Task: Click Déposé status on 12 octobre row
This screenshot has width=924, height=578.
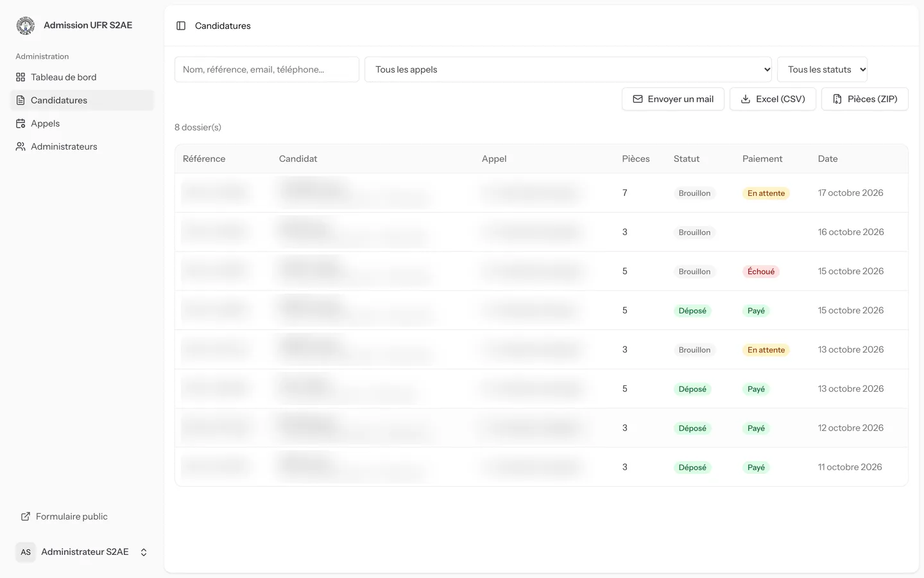Action: (692, 428)
